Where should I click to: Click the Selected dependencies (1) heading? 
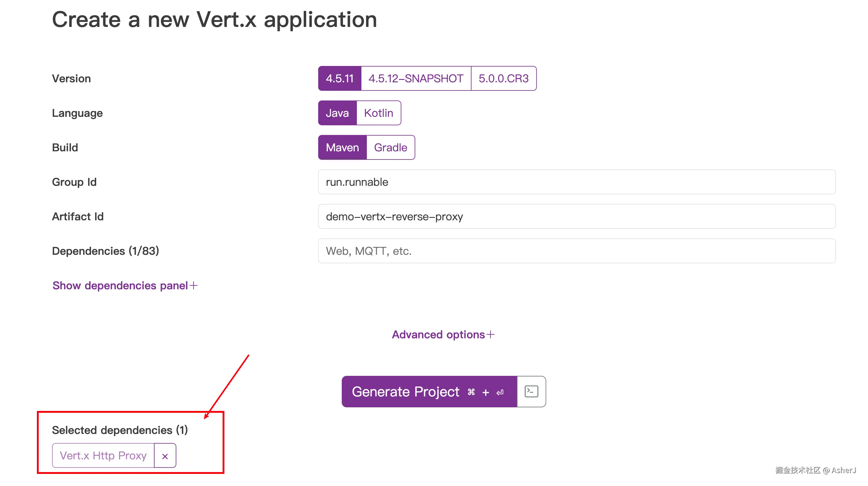(120, 430)
